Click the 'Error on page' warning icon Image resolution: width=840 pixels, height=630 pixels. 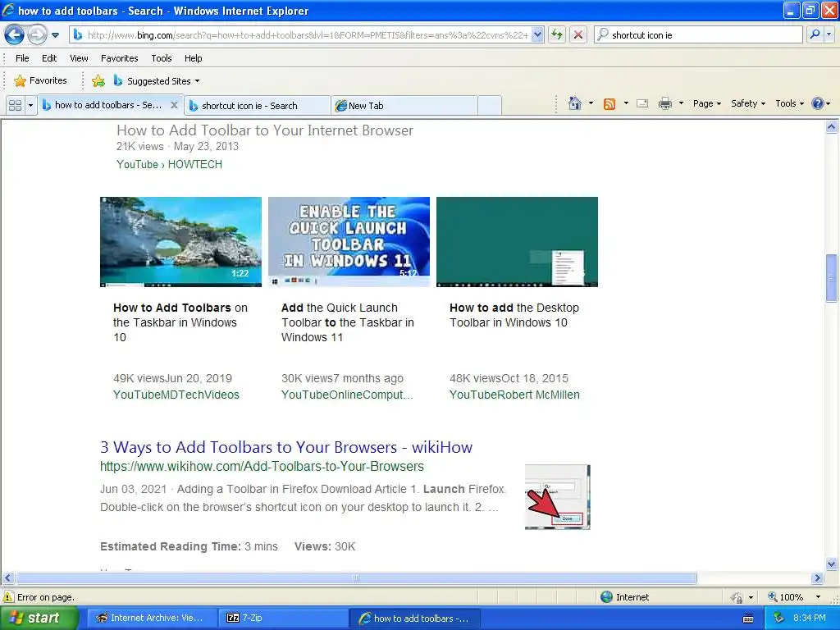(8, 597)
